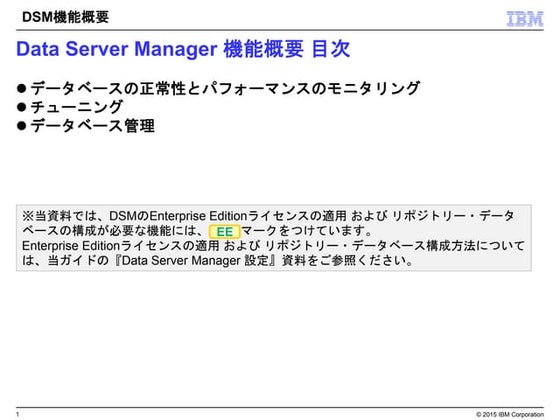Click the IBM logo in the header
Screen dimensions: 560x420
(x=525, y=19)
